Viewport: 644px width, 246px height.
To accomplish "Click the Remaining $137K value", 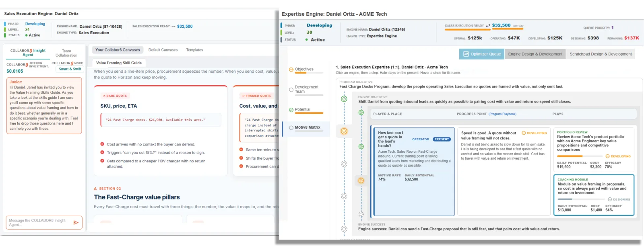I will 632,38.
